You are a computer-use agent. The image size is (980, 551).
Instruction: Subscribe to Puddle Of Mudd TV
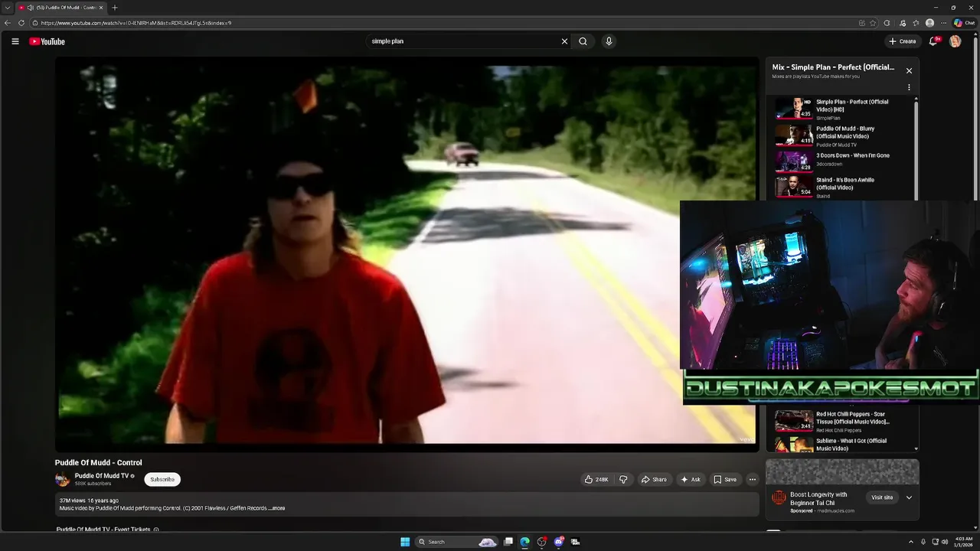(162, 480)
